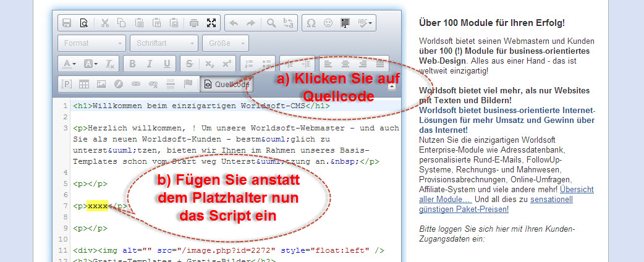The height and width of the screenshot is (262, 644).
Task: Click the Quellcode source button
Action: pos(227,84)
